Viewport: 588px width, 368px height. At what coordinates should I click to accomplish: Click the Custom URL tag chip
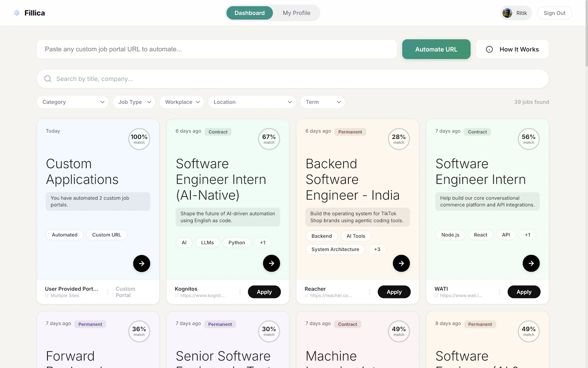point(107,235)
